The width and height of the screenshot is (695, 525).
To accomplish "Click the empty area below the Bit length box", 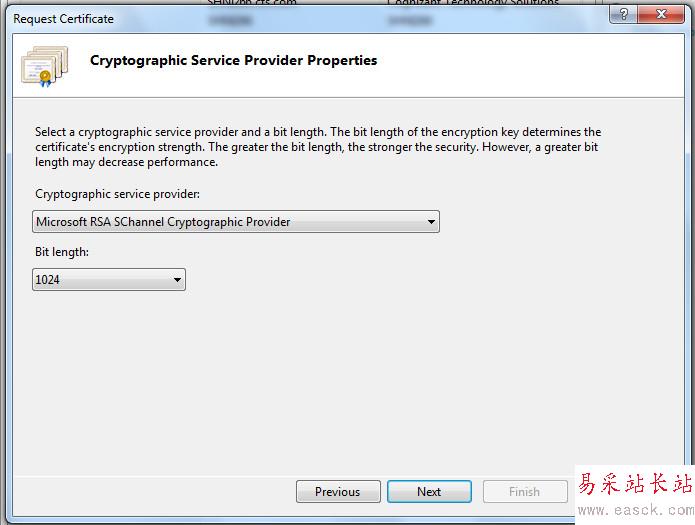I will tap(300, 380).
